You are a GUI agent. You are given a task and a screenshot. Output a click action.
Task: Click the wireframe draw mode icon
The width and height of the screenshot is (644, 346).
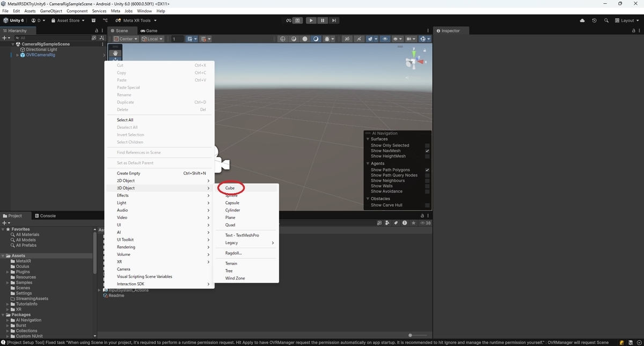pyautogui.click(x=283, y=39)
